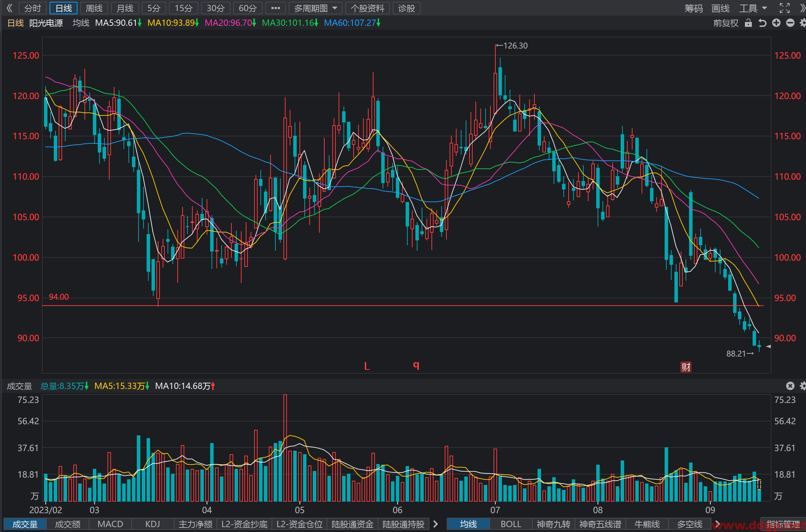The image size is (806, 532).
Task: Select the L2-资金抄底 tab
Action: click(x=244, y=524)
